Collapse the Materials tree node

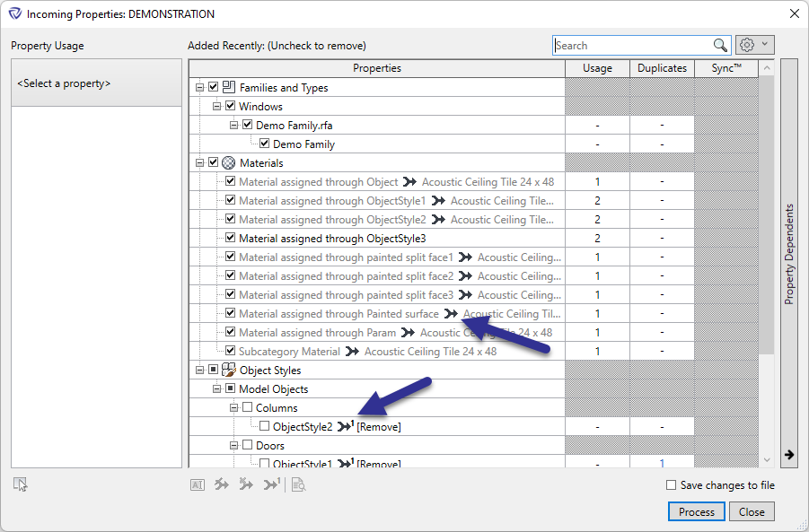point(199,163)
